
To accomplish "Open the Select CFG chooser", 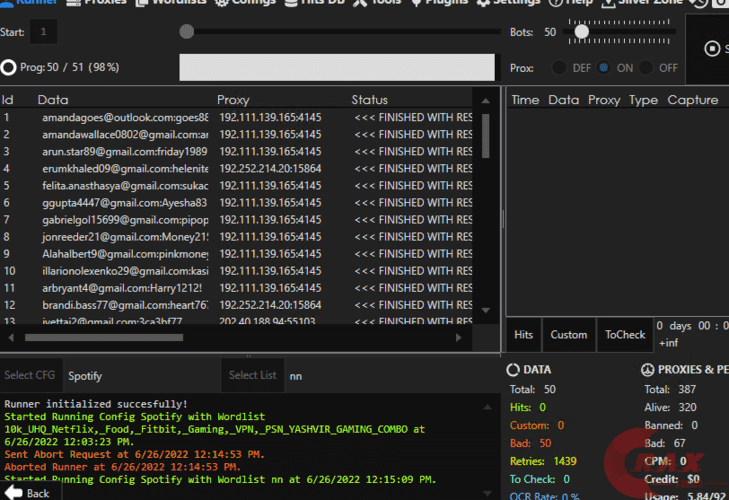I will 30,376.
